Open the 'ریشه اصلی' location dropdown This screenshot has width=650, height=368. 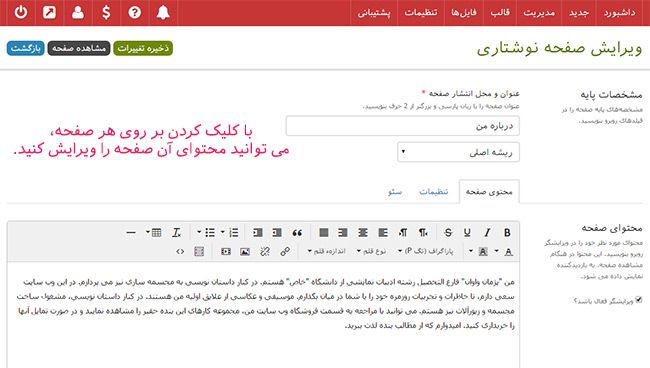click(x=458, y=152)
